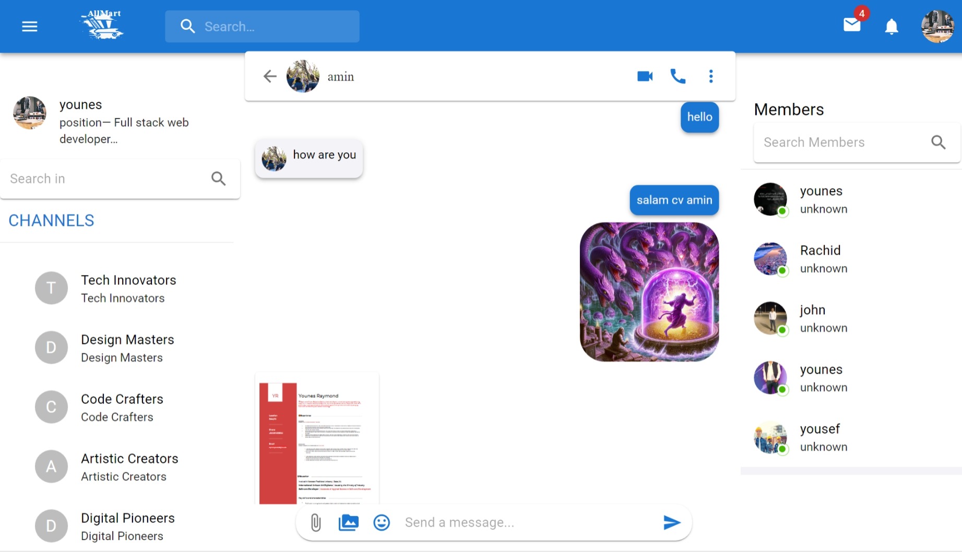Attach a file with the paperclip icon

pos(316,522)
